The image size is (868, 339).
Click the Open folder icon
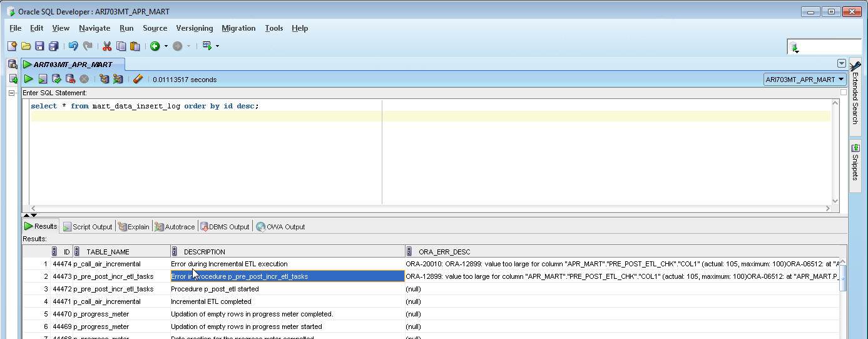(x=26, y=46)
